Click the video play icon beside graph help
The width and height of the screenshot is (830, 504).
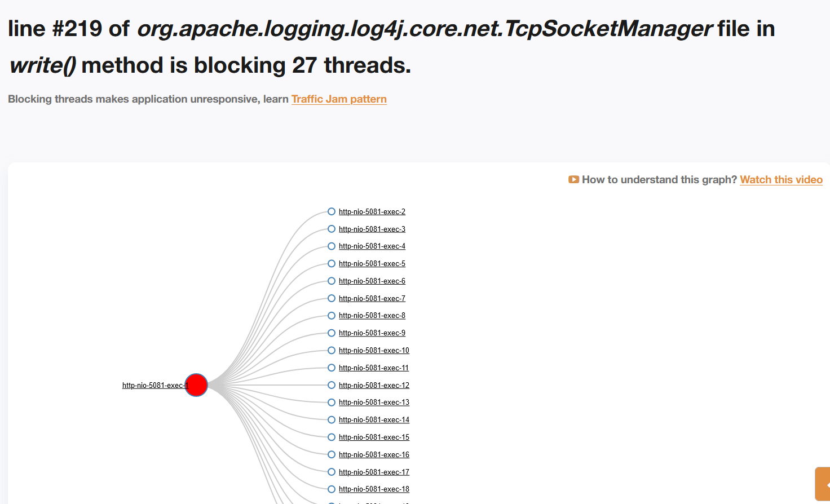[573, 180]
